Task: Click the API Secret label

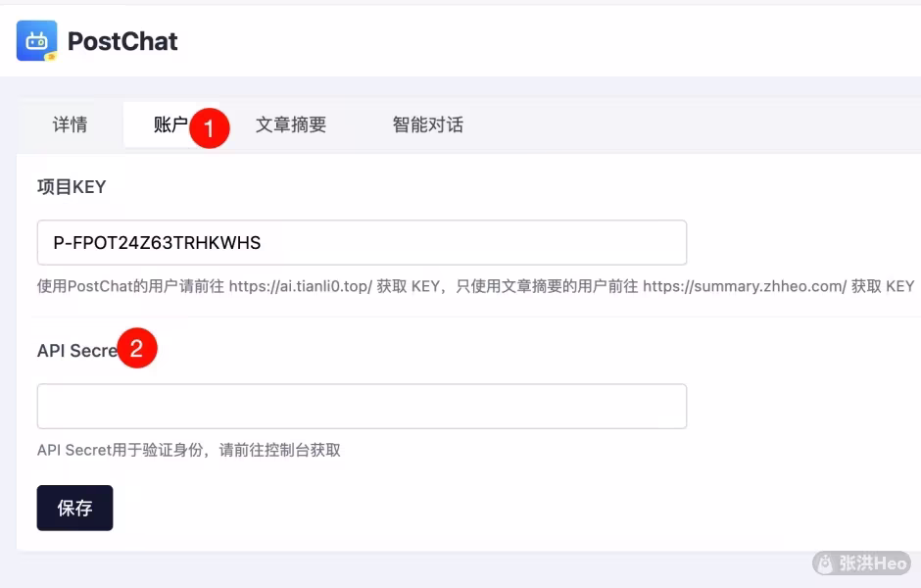Action: click(x=77, y=351)
